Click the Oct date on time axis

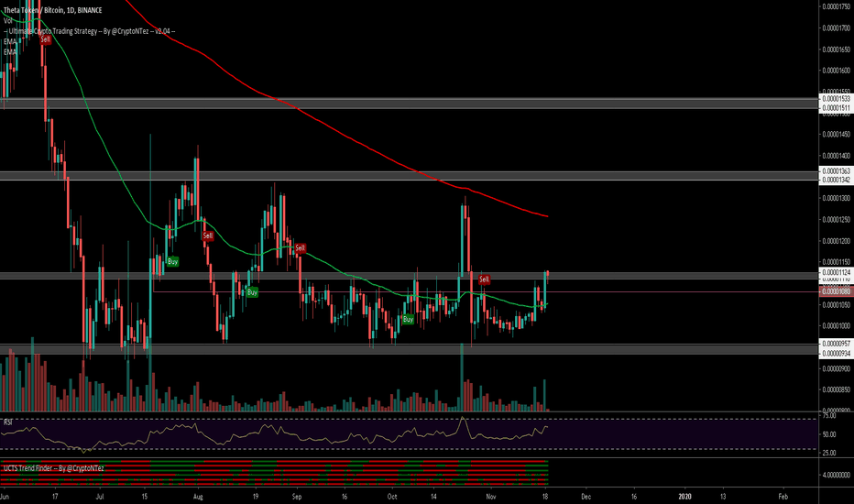coord(392,497)
